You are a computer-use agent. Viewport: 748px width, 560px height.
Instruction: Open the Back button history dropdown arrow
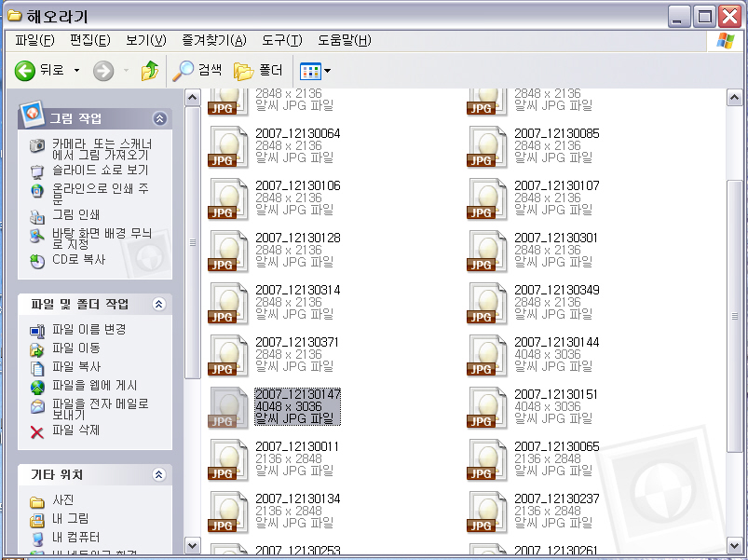[x=76, y=71]
